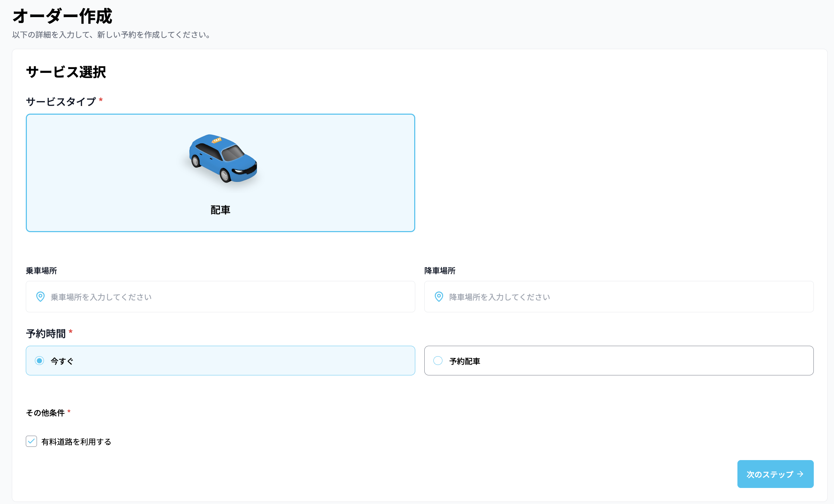Toggle the 有料道路を利用する checkbox

pos(31,441)
